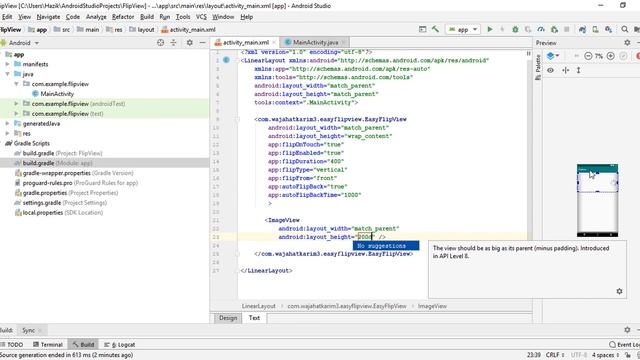640x360 pixels.
Task: Attach debugger to Android process icon
Action: pyautogui.click(x=554, y=29)
